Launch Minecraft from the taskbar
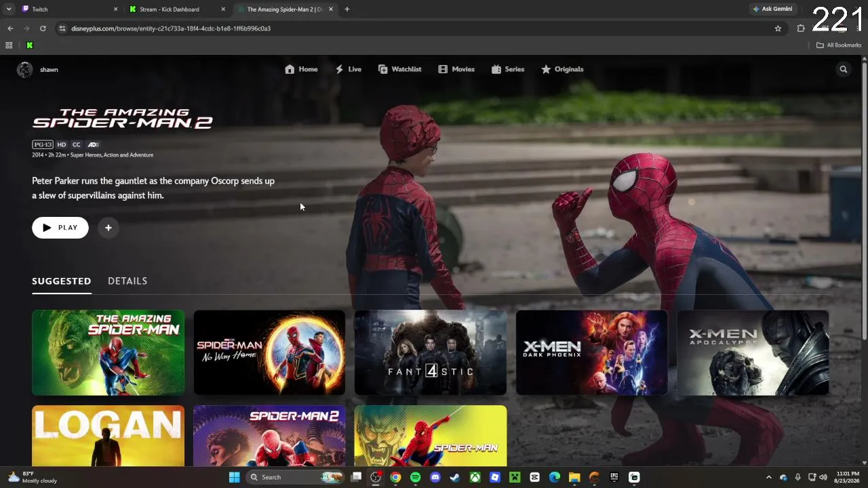The width and height of the screenshot is (868, 488). [x=515, y=477]
